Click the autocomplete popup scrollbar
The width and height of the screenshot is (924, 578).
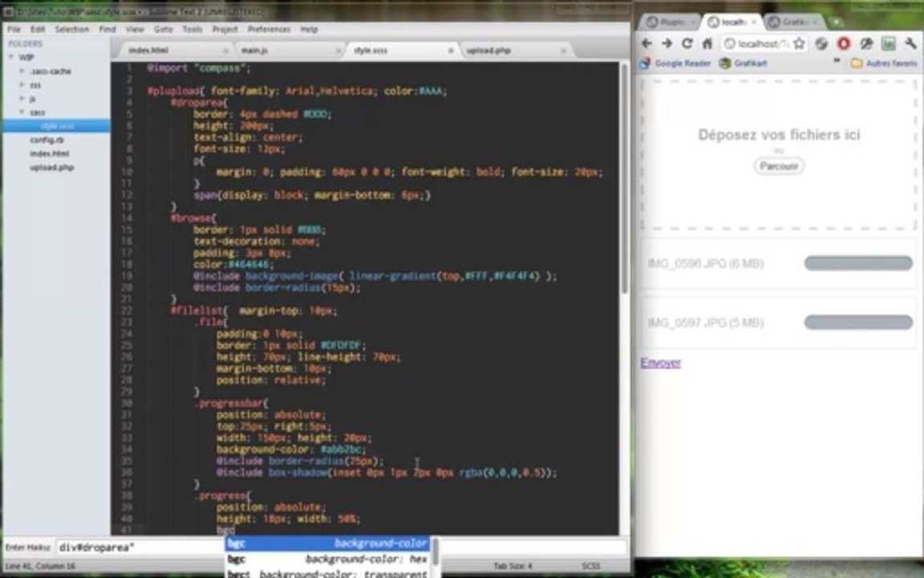(435, 552)
